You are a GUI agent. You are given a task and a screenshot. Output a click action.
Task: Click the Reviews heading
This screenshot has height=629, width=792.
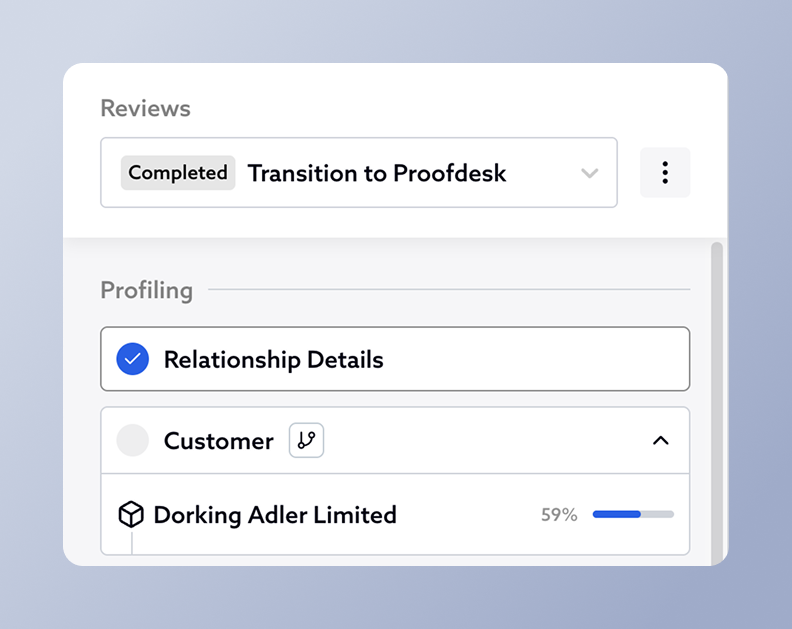pyautogui.click(x=145, y=108)
